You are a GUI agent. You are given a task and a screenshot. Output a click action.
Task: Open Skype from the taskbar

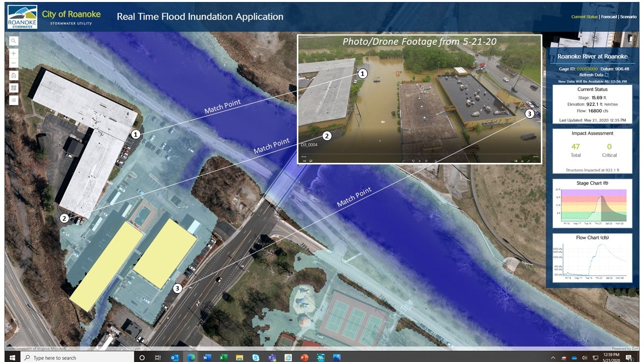click(256, 357)
